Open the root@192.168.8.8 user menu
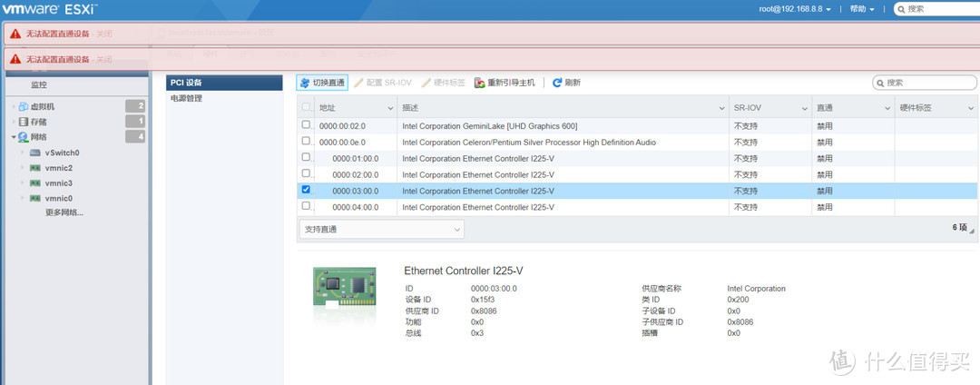This screenshot has width=980, height=385. click(x=795, y=9)
